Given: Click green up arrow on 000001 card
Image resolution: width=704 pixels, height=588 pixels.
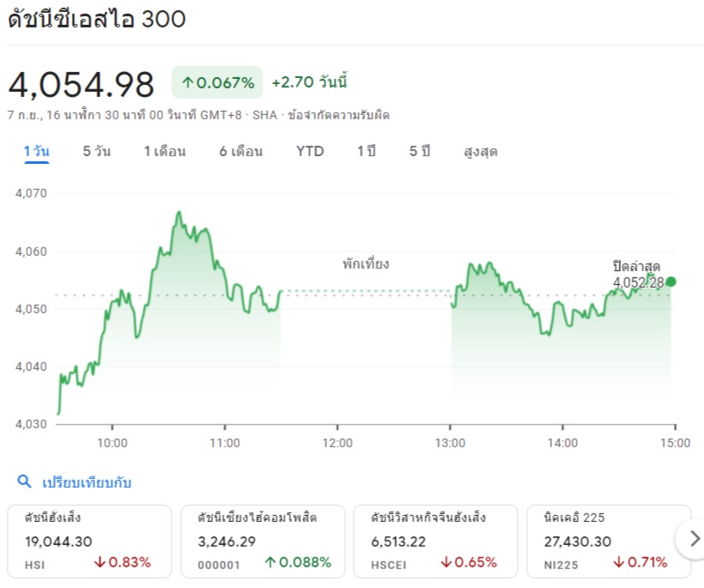Looking at the screenshot, I should (x=270, y=563).
